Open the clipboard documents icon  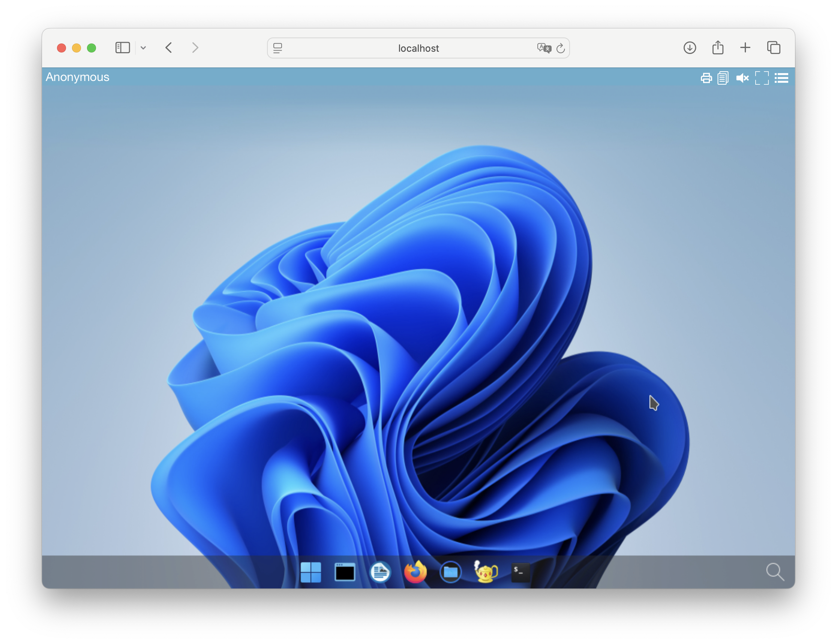(x=723, y=78)
